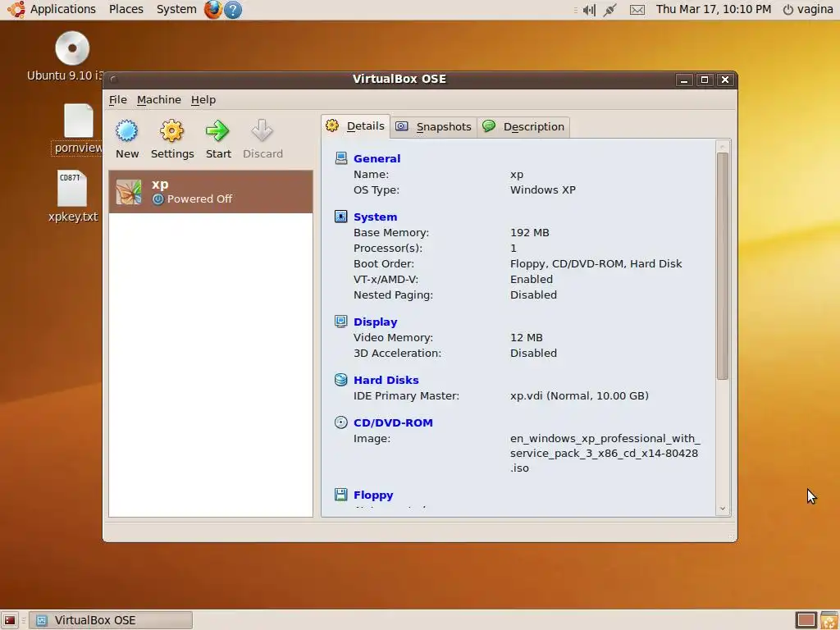840x630 pixels.
Task: Open the Help menu in VirtualBox
Action: pyautogui.click(x=203, y=99)
